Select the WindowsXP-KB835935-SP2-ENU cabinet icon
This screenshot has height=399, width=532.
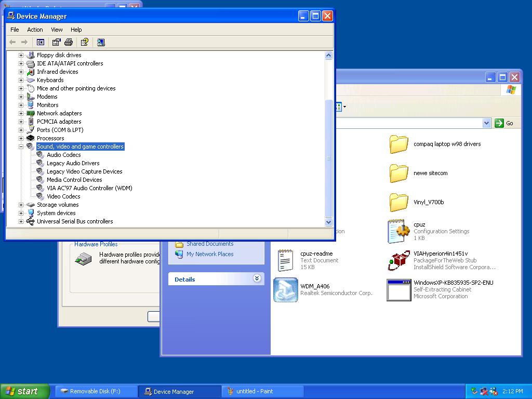(398, 290)
